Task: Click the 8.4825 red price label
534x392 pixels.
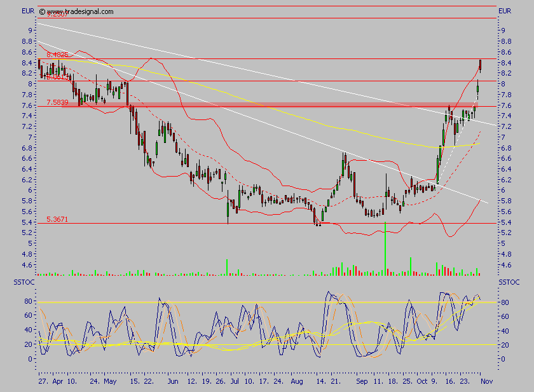Action: coord(57,55)
